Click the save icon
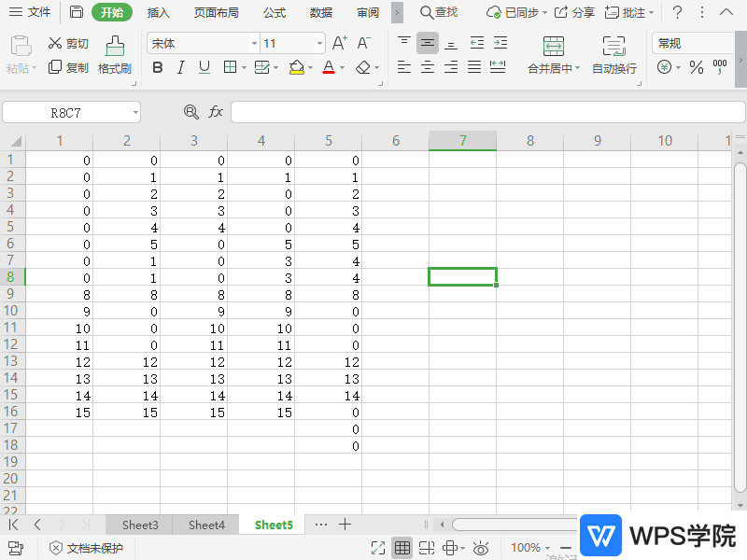This screenshot has width=747, height=560. click(77, 12)
